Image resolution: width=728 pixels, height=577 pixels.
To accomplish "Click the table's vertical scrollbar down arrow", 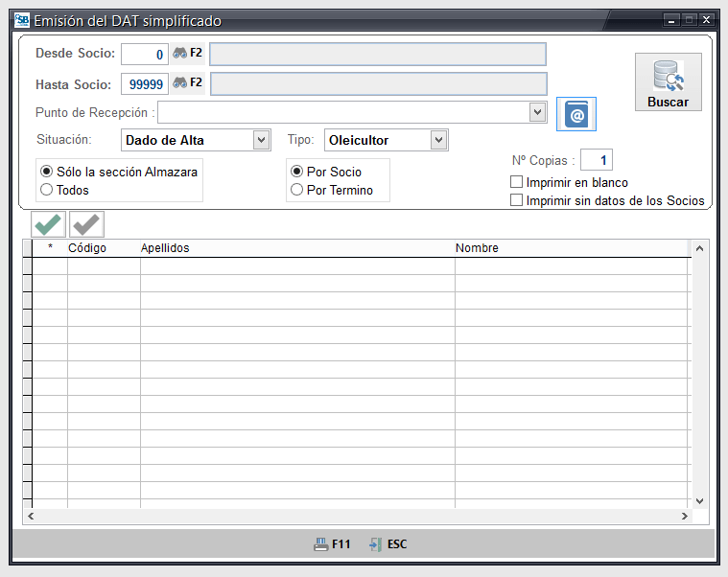I will [699, 500].
